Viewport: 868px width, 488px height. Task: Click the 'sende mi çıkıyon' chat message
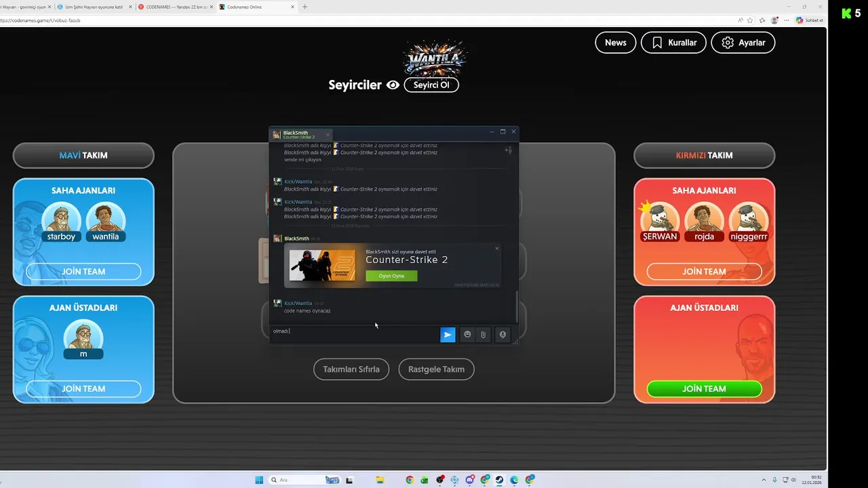[x=302, y=160]
